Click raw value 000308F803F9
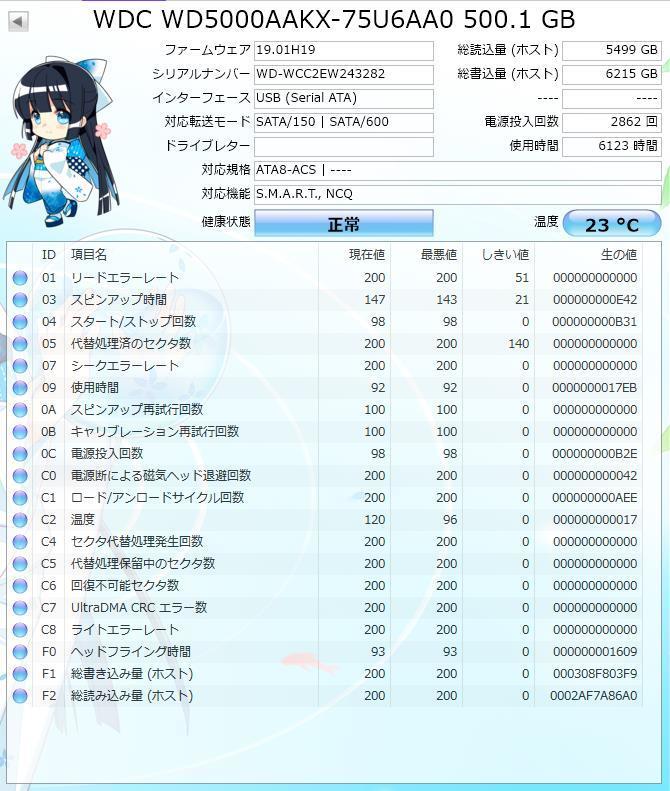 (x=594, y=674)
